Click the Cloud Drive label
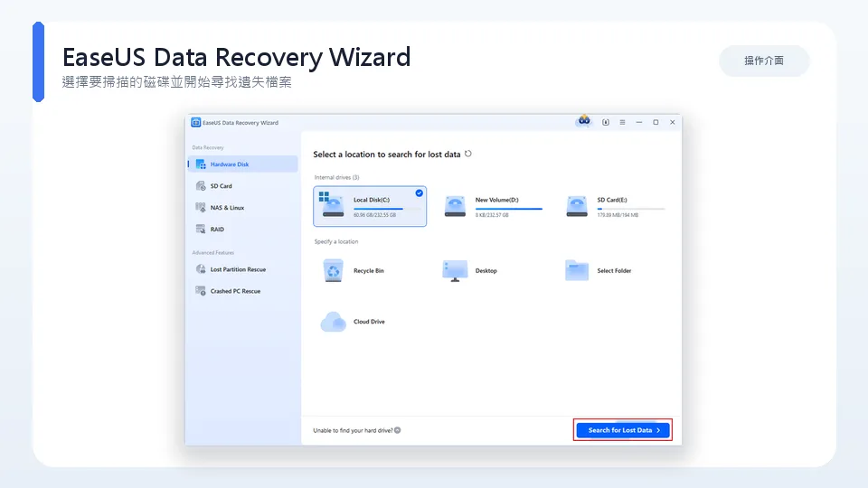The width and height of the screenshot is (868, 488). (x=369, y=322)
